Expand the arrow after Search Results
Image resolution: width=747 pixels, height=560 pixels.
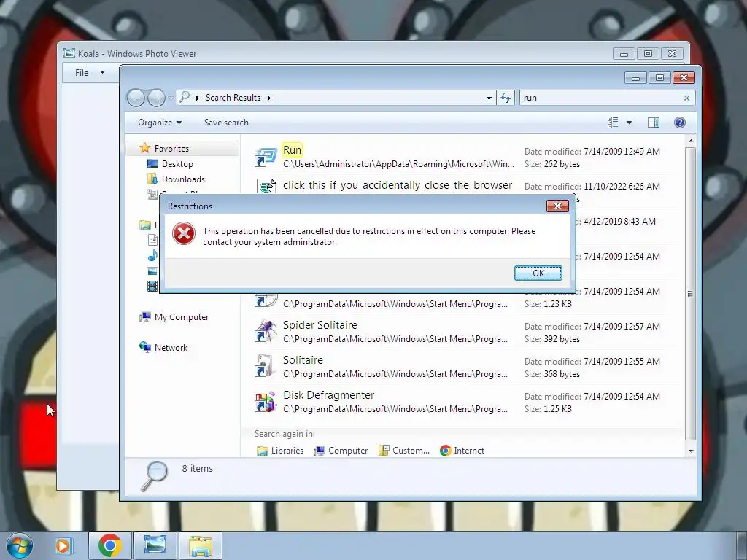tap(268, 98)
